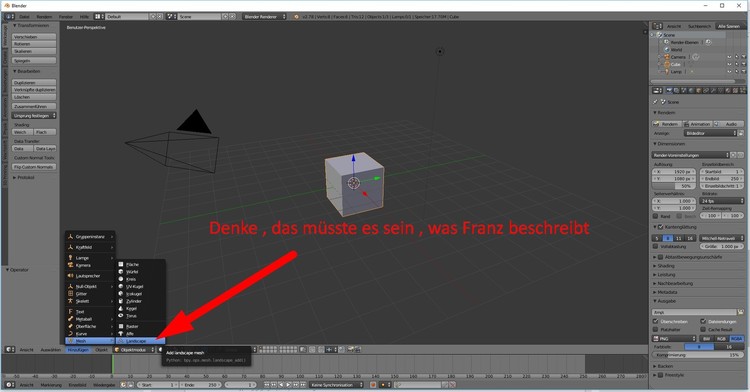
Task: Enable the Cache Result checkbox
Action: point(703,329)
